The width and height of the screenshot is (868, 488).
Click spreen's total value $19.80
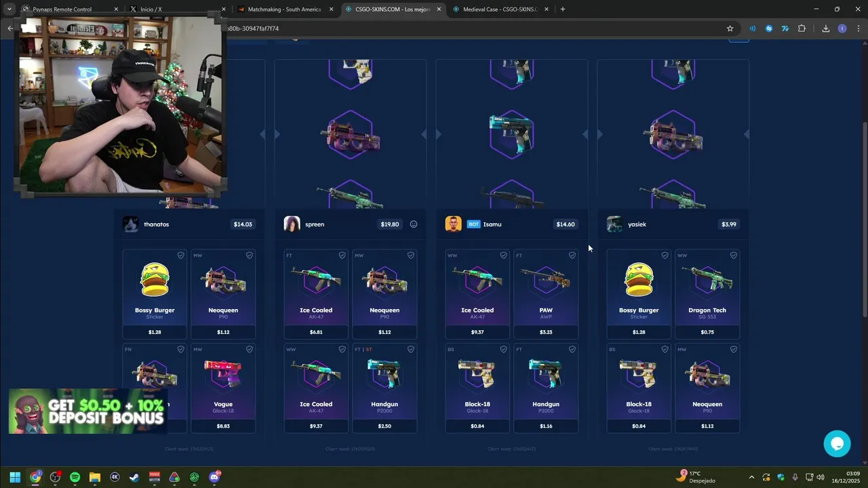pyautogui.click(x=390, y=224)
